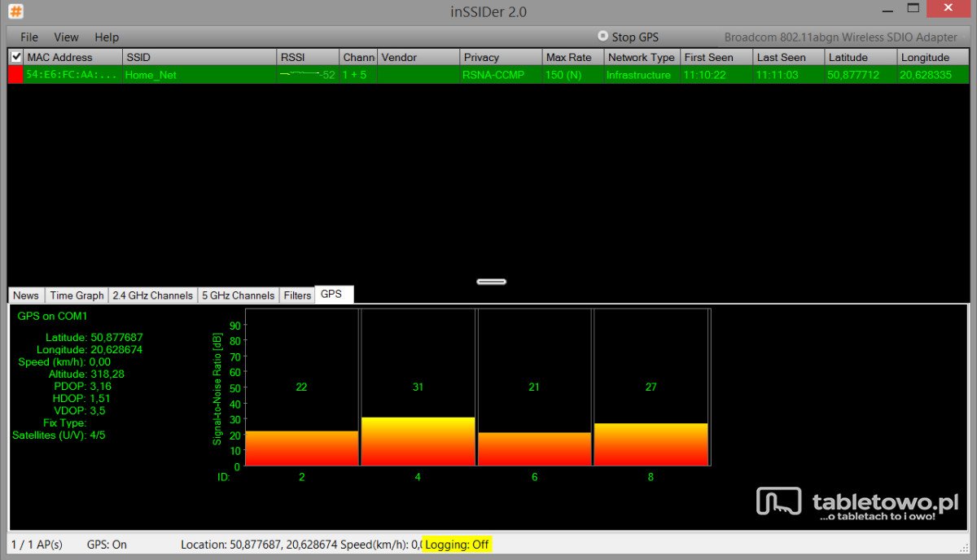
Task: Select MAC address 54:E6:FC:AA cell
Action: click(72, 75)
